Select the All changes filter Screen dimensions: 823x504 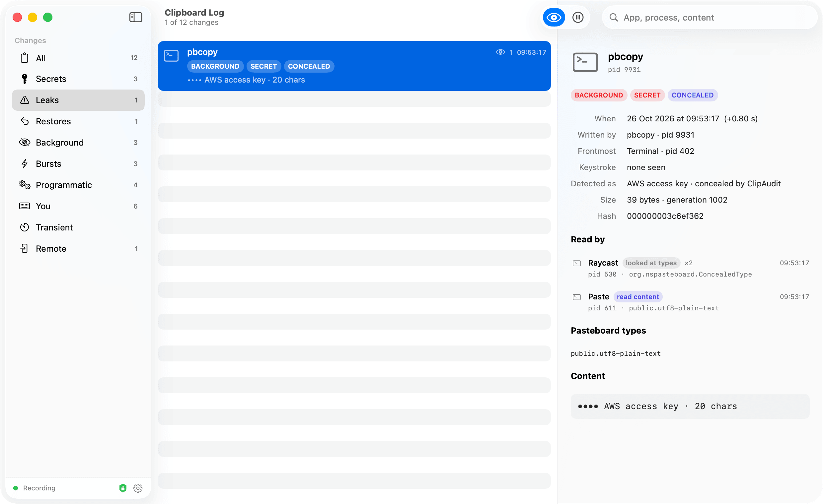click(x=78, y=58)
